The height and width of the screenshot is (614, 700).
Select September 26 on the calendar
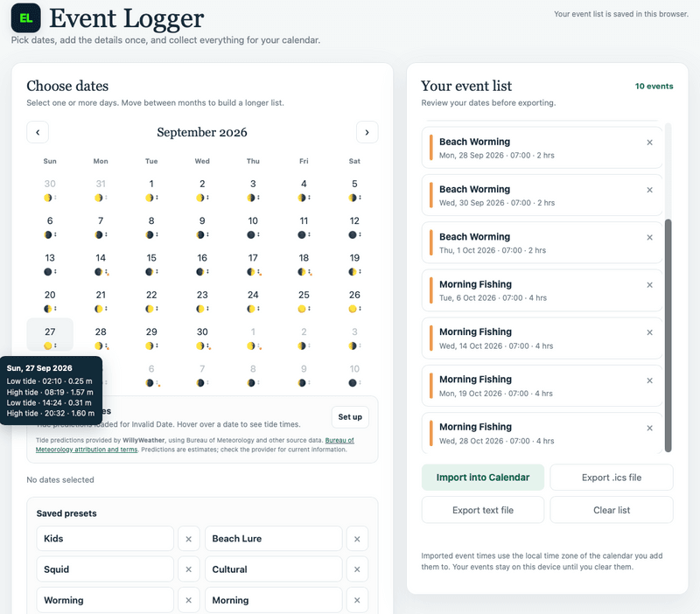point(354,301)
